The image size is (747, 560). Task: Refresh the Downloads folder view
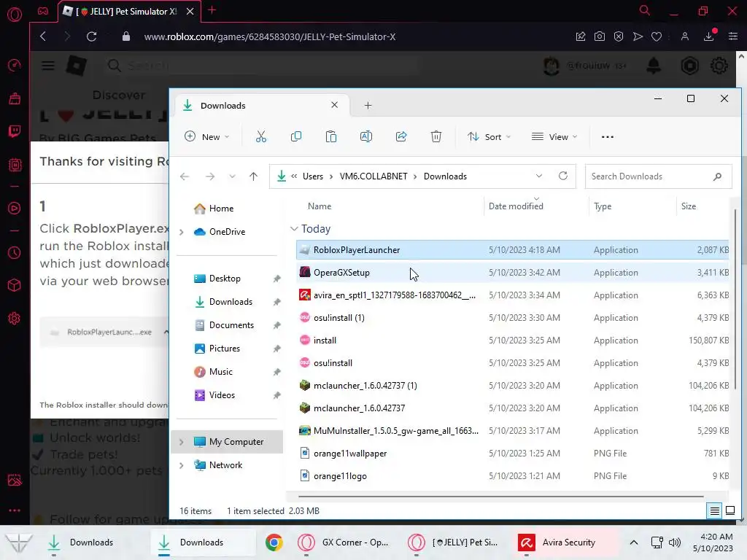(x=563, y=176)
